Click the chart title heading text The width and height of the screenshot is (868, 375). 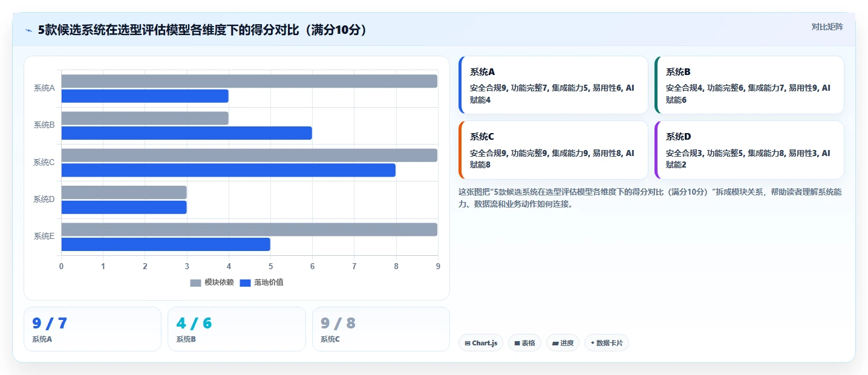pos(204,30)
